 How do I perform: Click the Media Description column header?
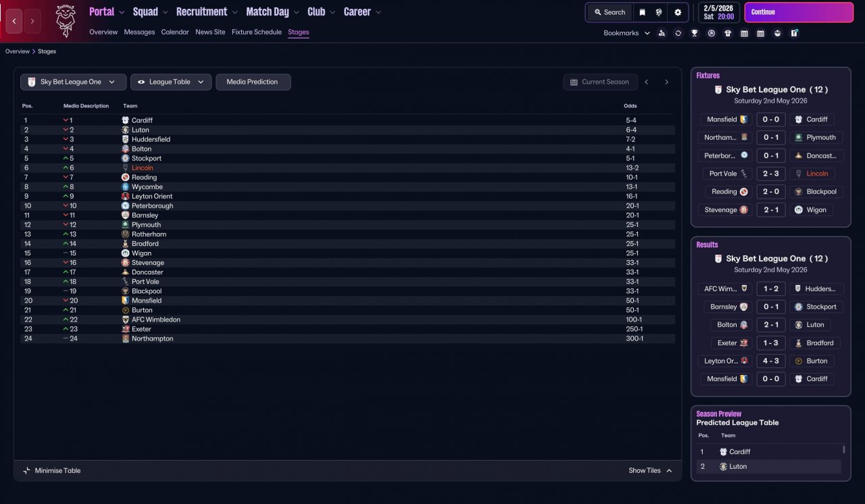coord(86,106)
